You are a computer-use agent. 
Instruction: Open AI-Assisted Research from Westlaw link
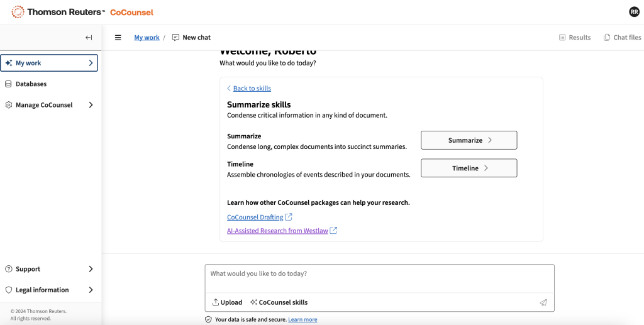(x=277, y=231)
